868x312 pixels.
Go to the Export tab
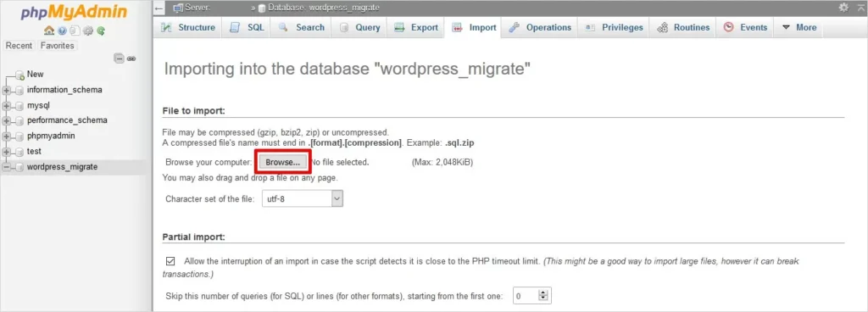coord(415,27)
